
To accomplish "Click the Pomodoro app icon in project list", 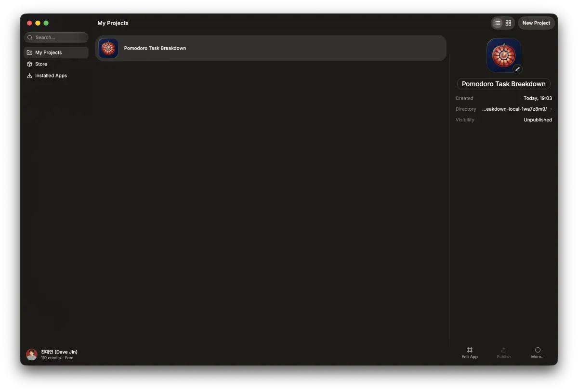I will (x=108, y=48).
